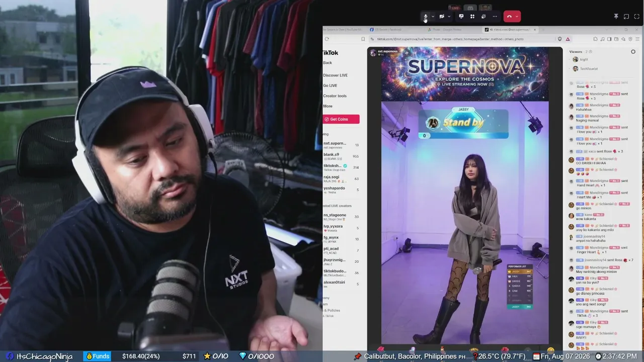Open the viewers panel settings icon
Image resolution: width=644 pixels, height=362 pixels.
(633, 52)
